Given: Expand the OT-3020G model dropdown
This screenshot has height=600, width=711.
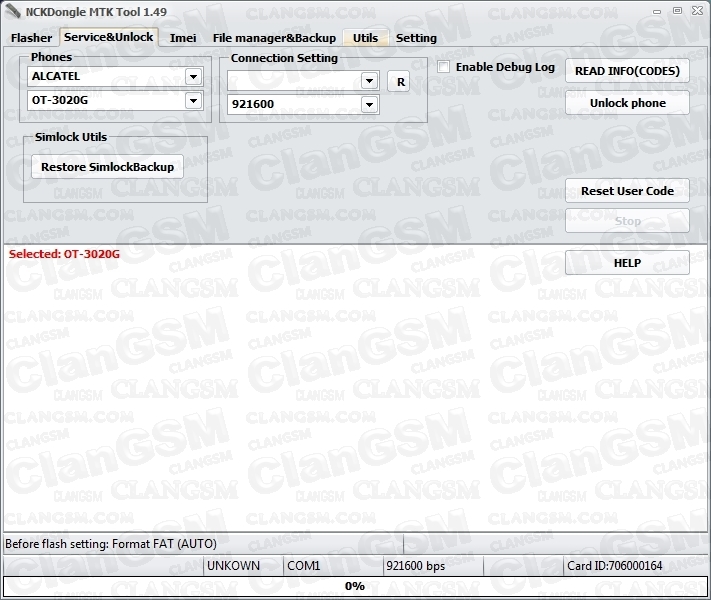Looking at the screenshot, I should [x=194, y=100].
